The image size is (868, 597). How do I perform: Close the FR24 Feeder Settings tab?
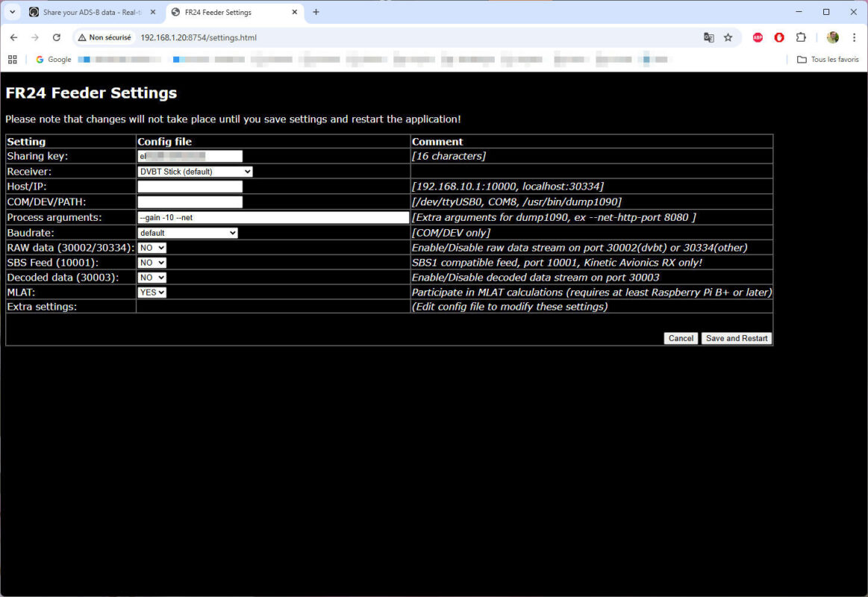(x=295, y=12)
